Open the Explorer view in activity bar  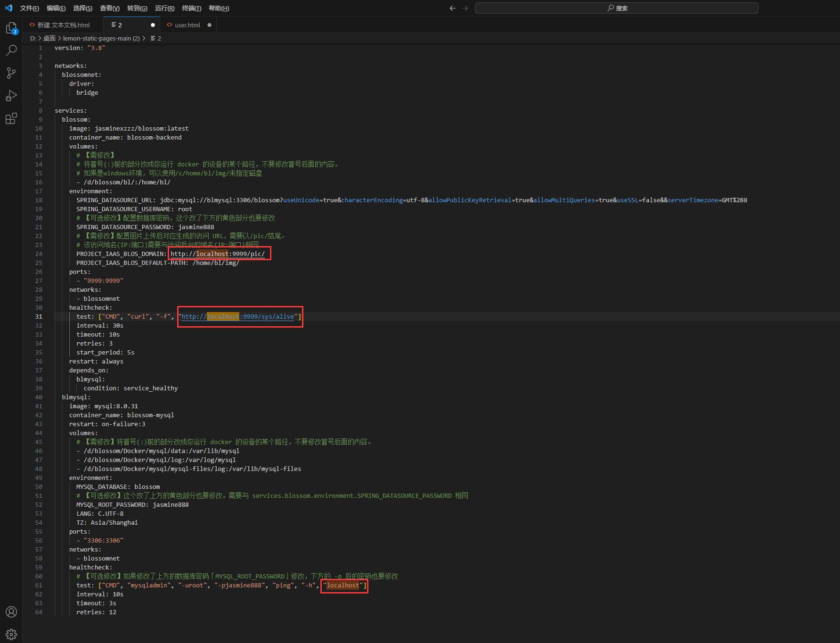click(x=11, y=28)
